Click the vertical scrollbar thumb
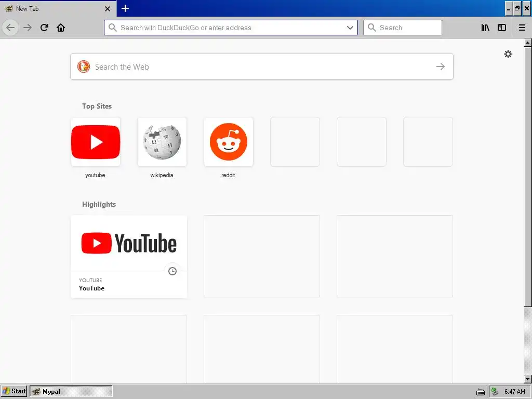Viewport: 532px width, 399px height. coord(527,177)
